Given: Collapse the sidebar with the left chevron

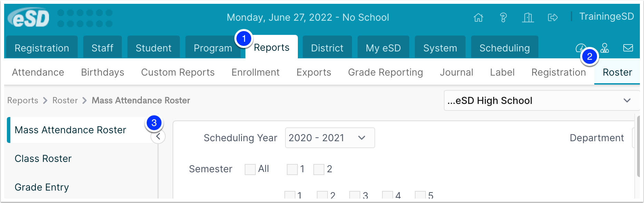Looking at the screenshot, I should click(x=158, y=137).
